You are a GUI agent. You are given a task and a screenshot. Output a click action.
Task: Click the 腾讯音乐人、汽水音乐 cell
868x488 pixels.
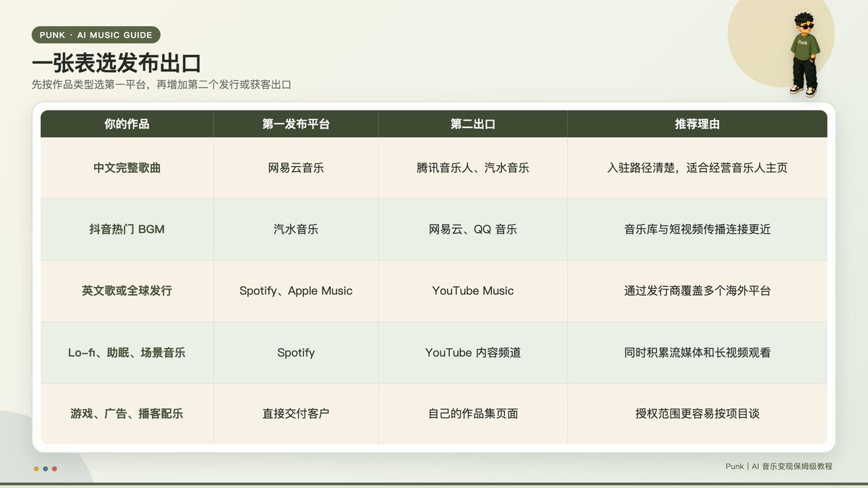(473, 168)
